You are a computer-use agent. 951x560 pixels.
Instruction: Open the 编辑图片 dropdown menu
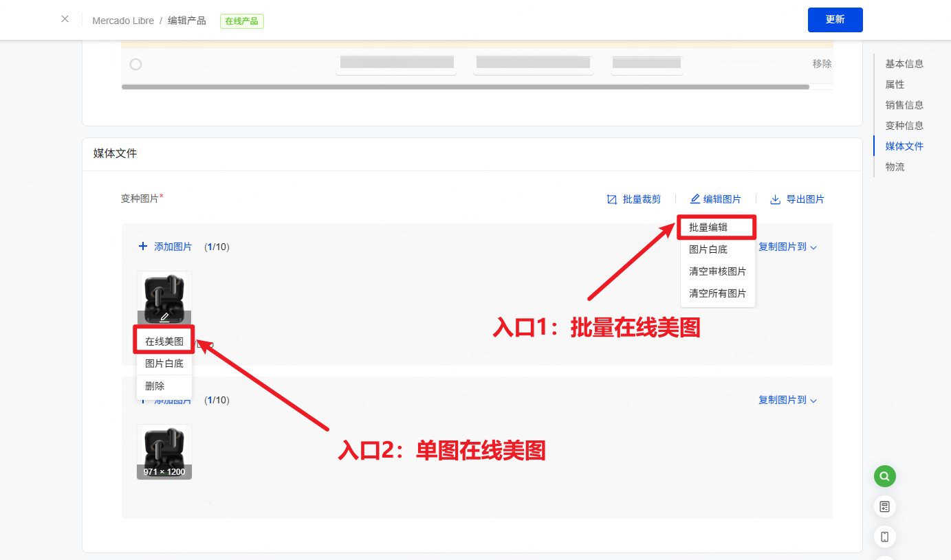click(x=715, y=199)
